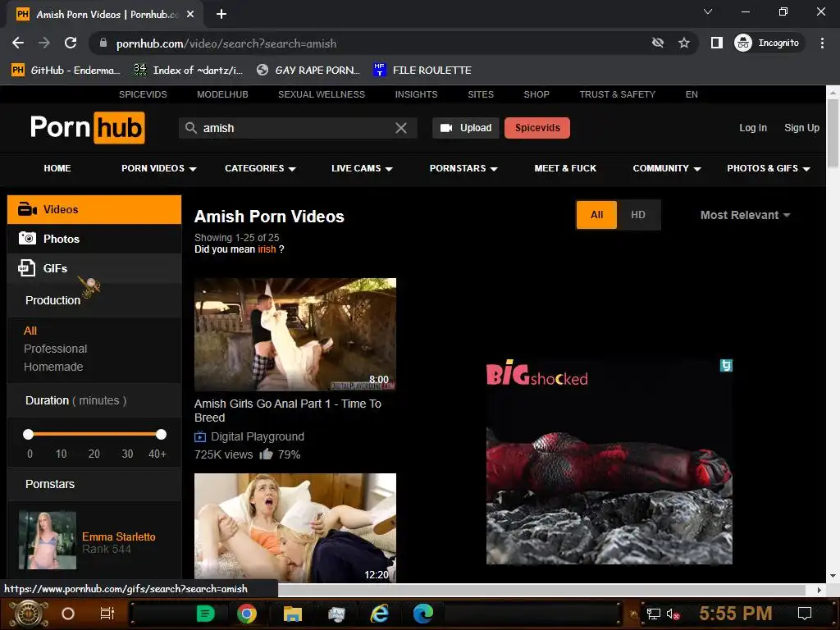
Task: Click Sign Up
Action: 801,128
